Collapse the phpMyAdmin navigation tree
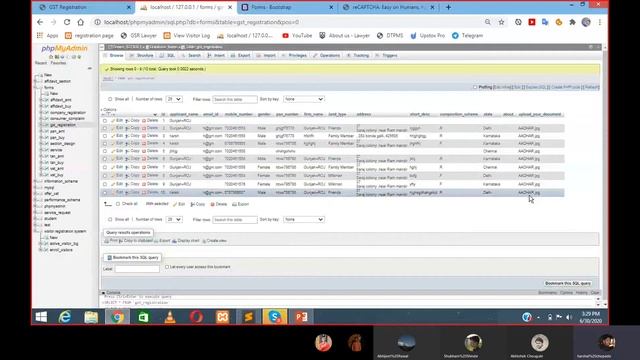 pos(90,69)
